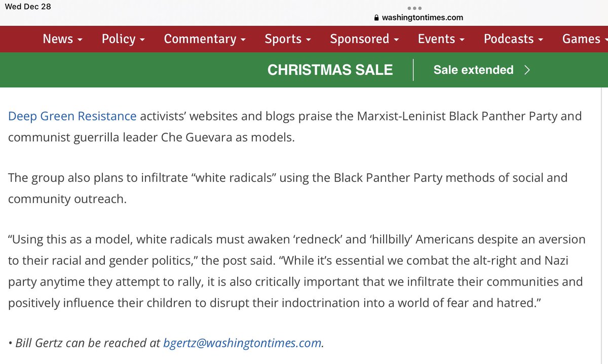
Task: Select the Events menu label
Action: tap(436, 39)
